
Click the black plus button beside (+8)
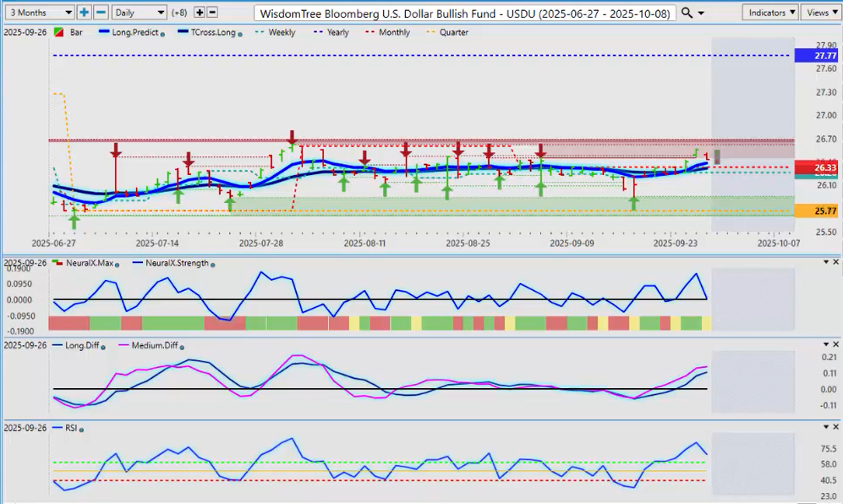pyautogui.click(x=200, y=13)
